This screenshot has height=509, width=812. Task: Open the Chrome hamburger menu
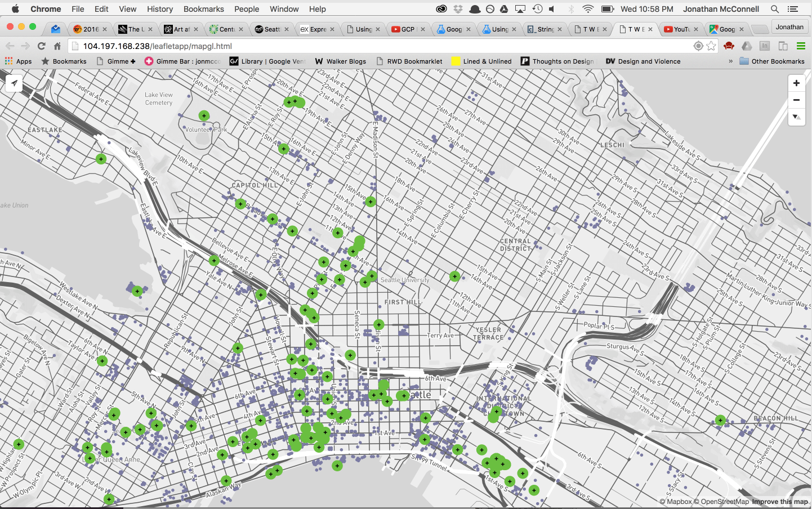801,46
